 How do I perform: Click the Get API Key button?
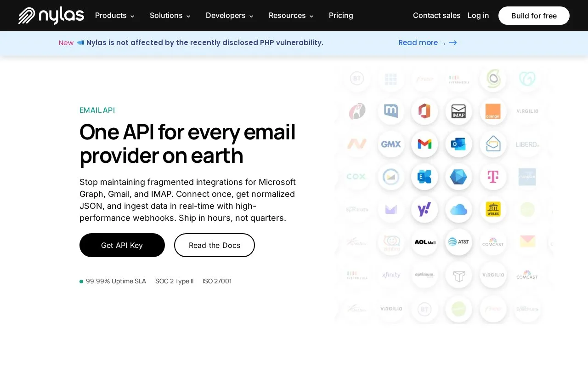coord(122,245)
